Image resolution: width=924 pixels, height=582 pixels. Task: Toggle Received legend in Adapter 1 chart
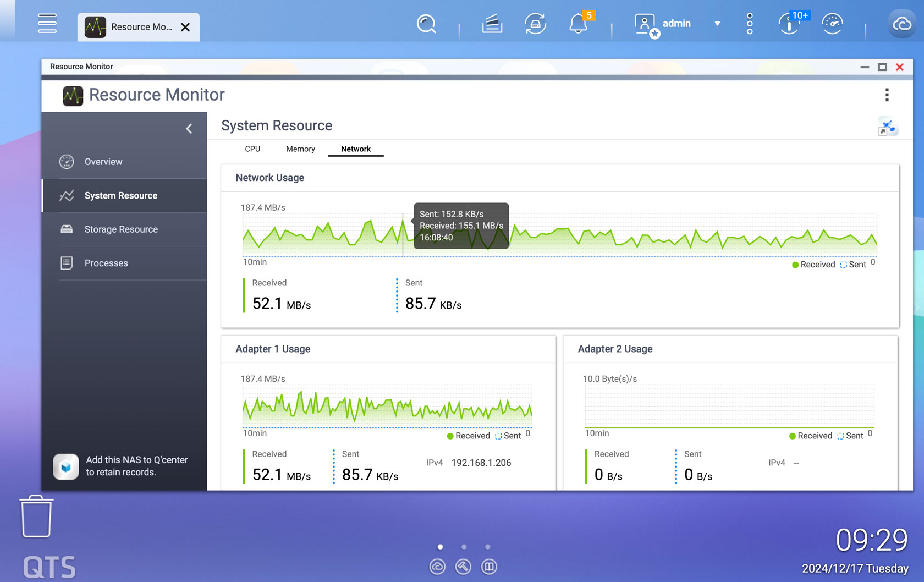tap(468, 436)
